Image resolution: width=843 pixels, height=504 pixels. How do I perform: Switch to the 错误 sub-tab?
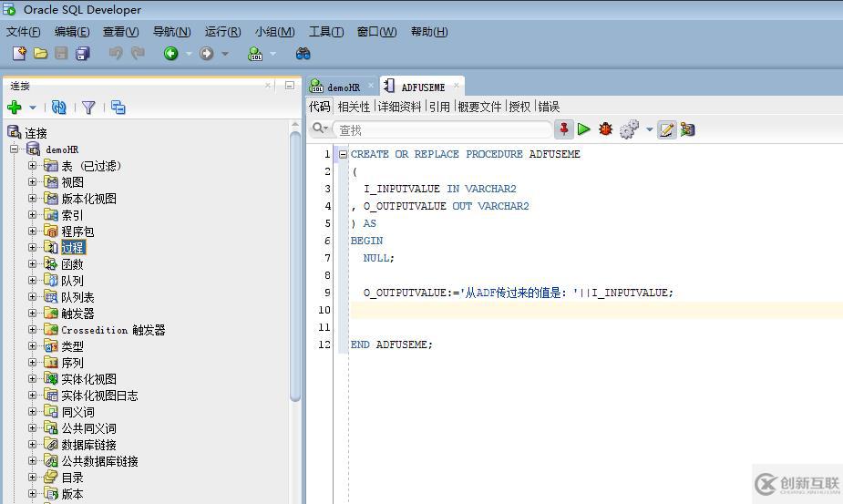[549, 107]
